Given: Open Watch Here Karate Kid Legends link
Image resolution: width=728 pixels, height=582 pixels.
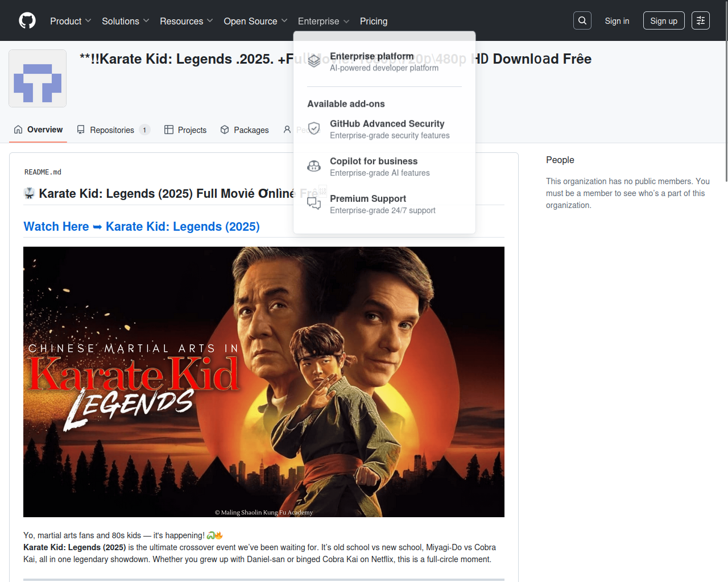Looking at the screenshot, I should [x=142, y=227].
